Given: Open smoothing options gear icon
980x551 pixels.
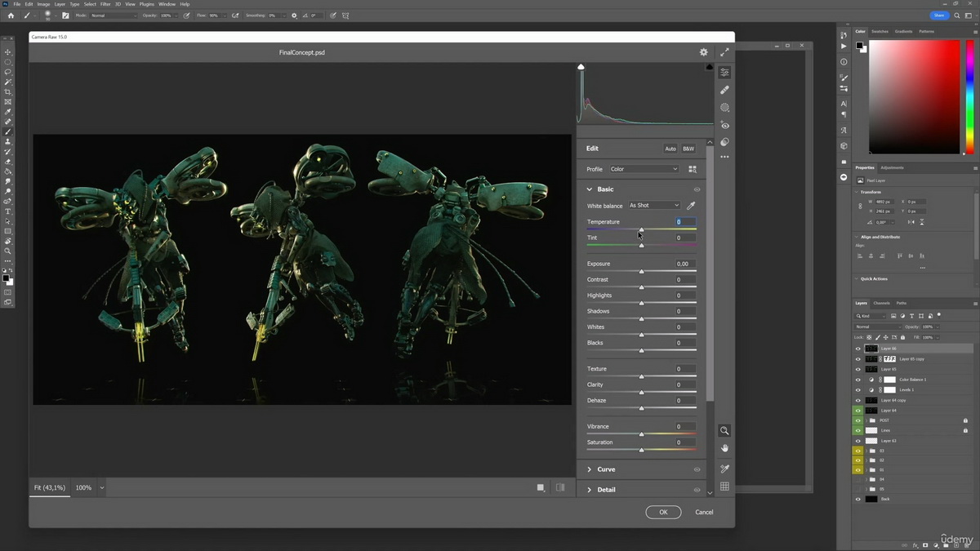Looking at the screenshot, I should 295,16.
